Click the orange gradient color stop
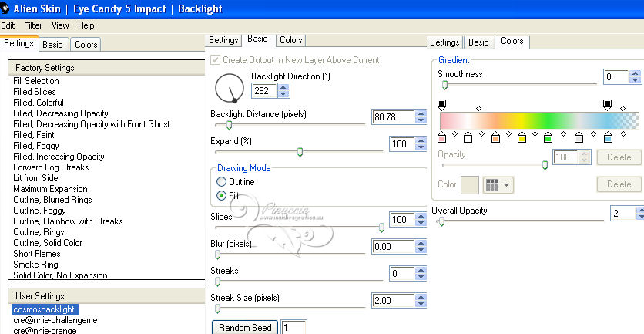Viewport: 644px width, 334px height. [x=496, y=137]
